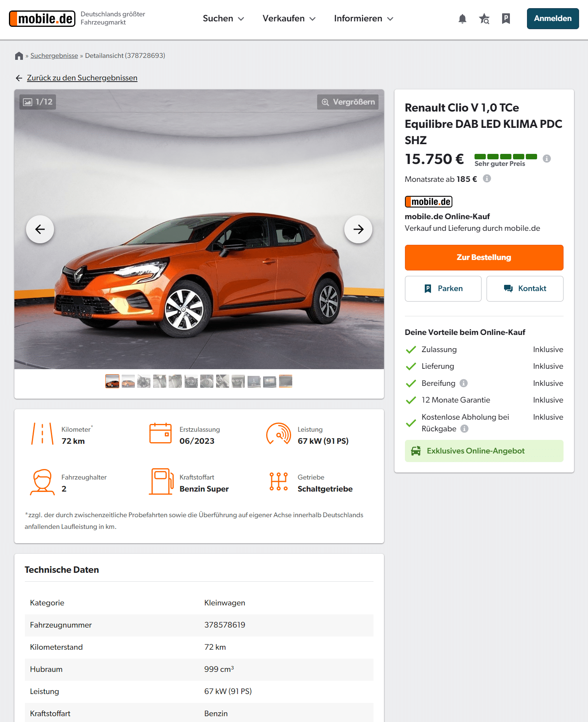The height and width of the screenshot is (722, 588).
Task: Click the Technische Daten heading
Action: click(x=62, y=570)
